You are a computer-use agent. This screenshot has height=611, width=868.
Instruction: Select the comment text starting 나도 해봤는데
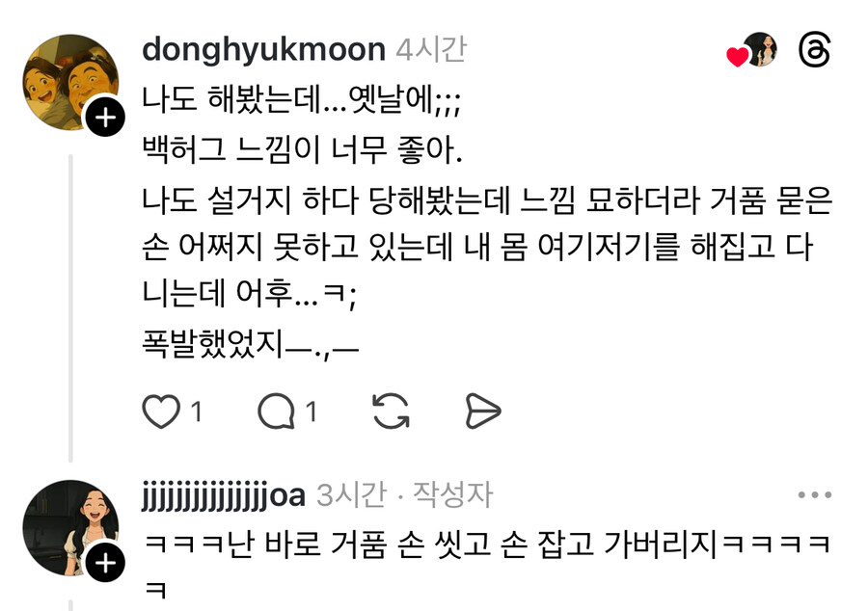pos(487,223)
